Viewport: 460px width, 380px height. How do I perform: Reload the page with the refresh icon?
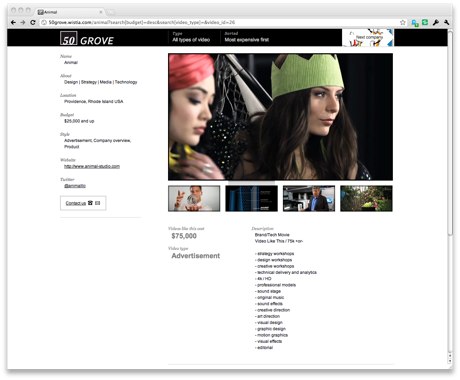(x=33, y=22)
